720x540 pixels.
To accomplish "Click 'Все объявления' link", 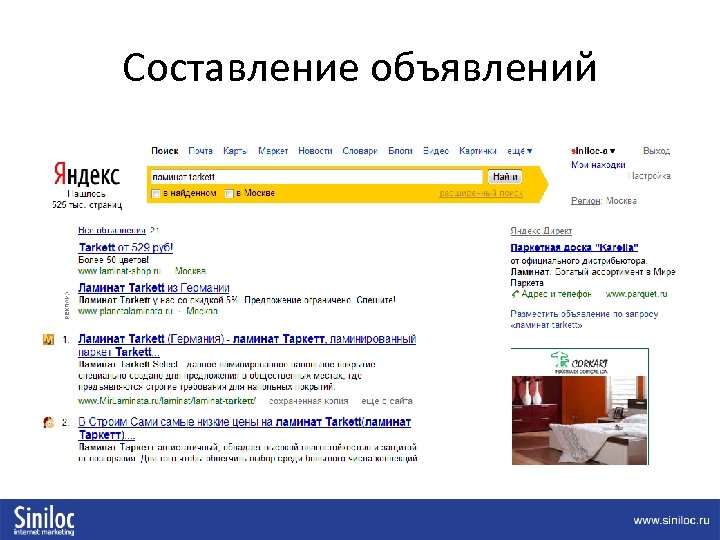I will (x=112, y=230).
